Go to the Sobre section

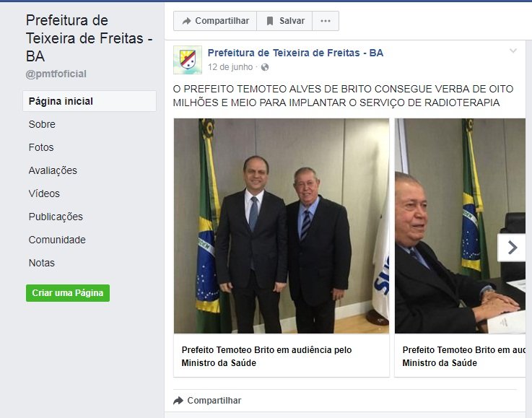point(42,124)
